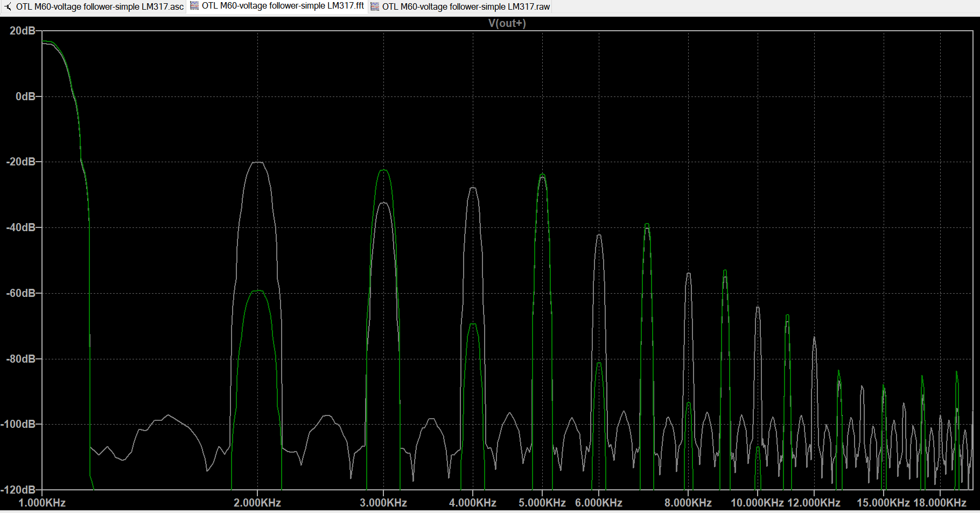Click the green 2 kHz harmonic peak at -60dB
Image resolution: width=980 pixels, height=513 pixels.
(258, 291)
